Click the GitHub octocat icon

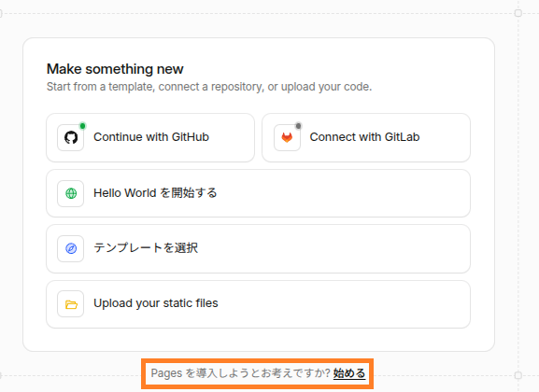[71, 137]
